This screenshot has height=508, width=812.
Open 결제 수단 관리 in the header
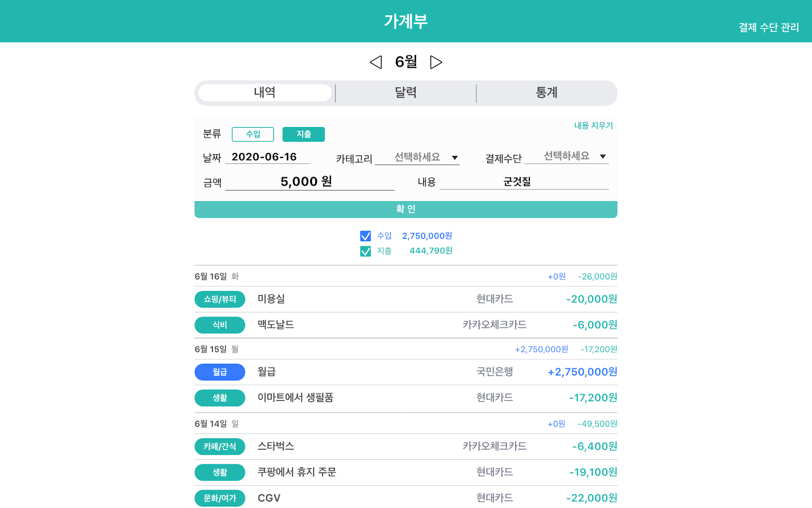768,27
